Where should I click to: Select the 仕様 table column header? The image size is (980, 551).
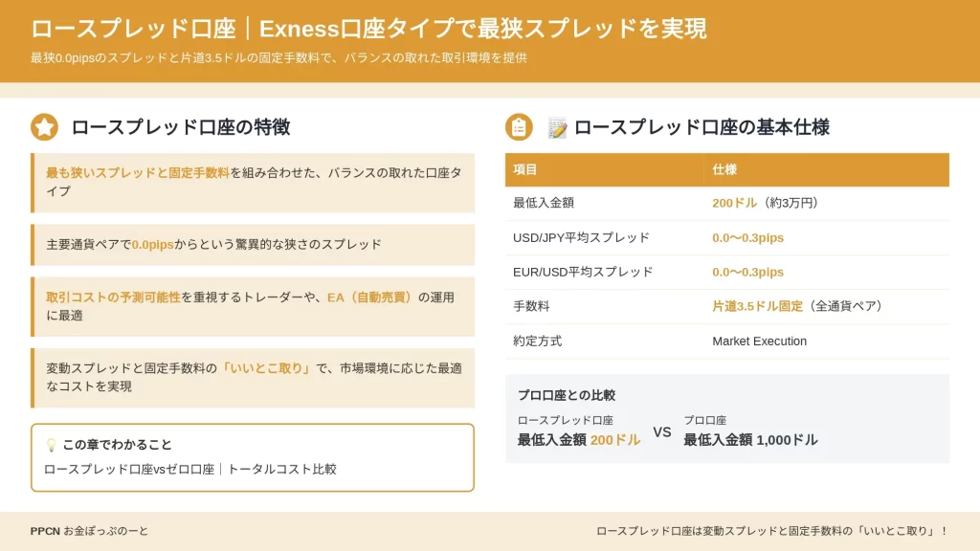tap(826, 170)
